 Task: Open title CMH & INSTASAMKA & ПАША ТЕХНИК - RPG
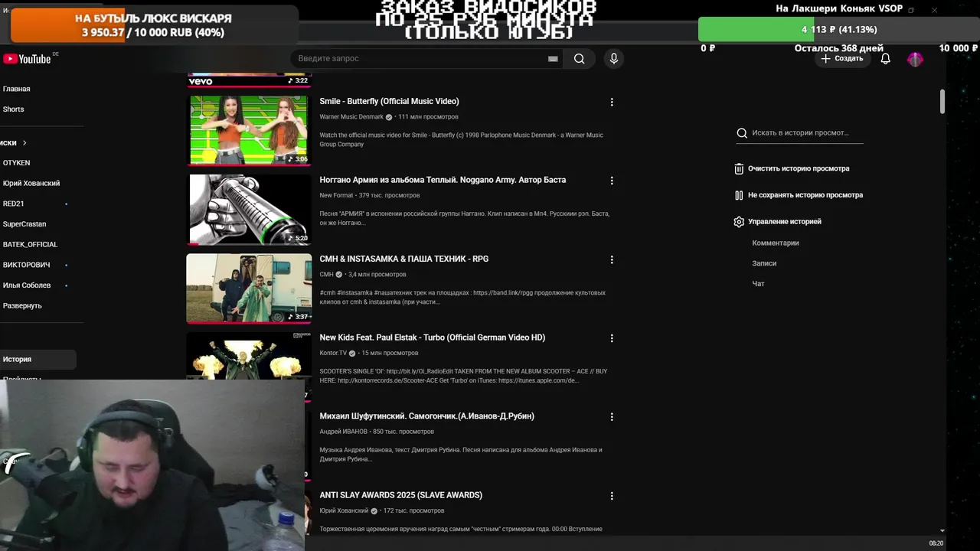tap(403, 259)
